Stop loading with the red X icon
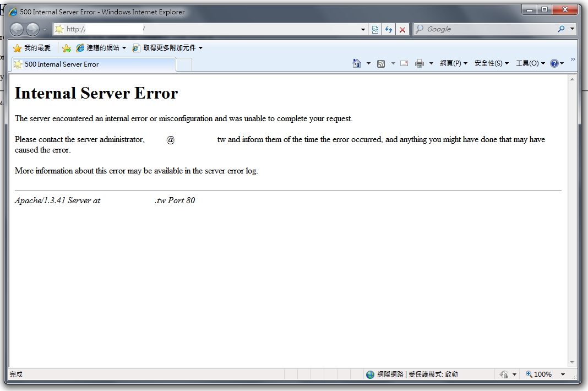 coord(402,29)
